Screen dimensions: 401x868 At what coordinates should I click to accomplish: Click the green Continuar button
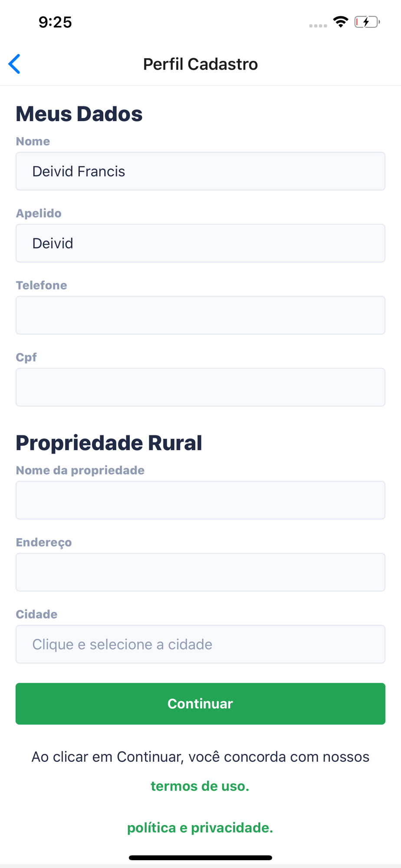pyautogui.click(x=200, y=704)
